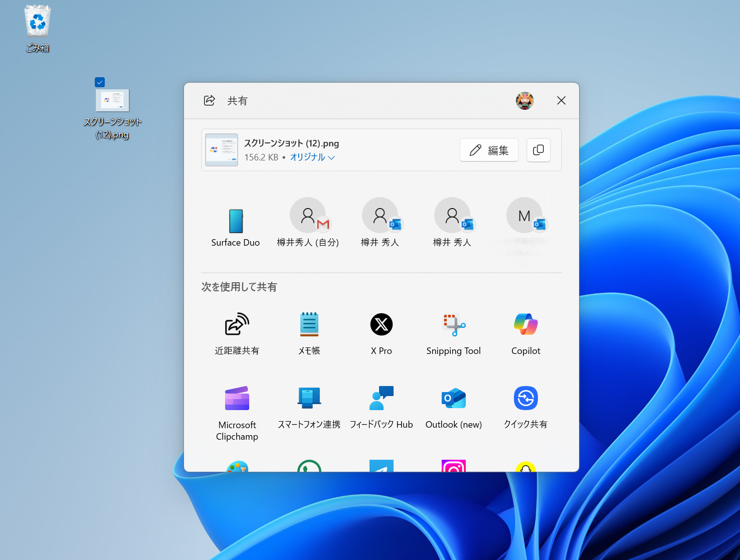Select 近距離共有 (Nearby Share)
Screen dimensions: 740x560
click(237, 331)
